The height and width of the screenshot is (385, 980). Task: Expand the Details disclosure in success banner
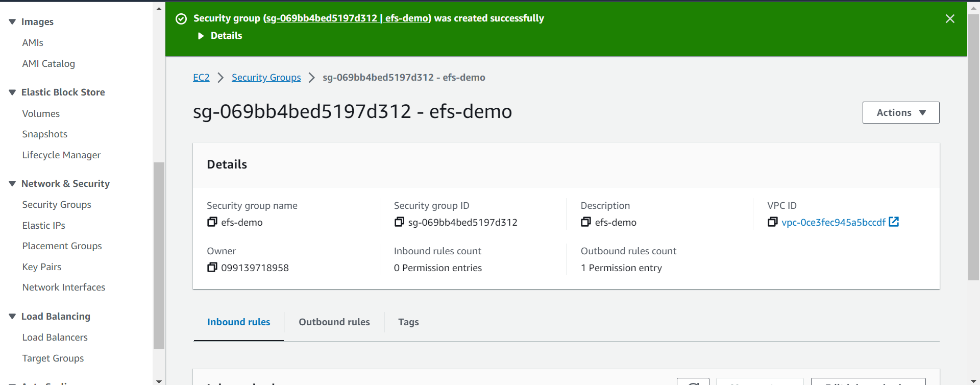point(220,36)
